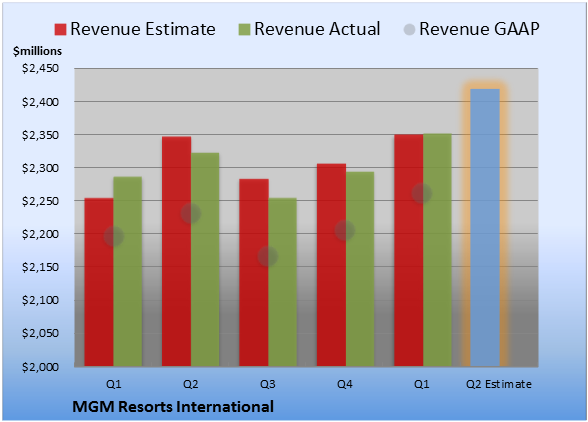The height and width of the screenshot is (422, 588).
Task: Click the '$2,450' axis value
Action: tap(40, 68)
